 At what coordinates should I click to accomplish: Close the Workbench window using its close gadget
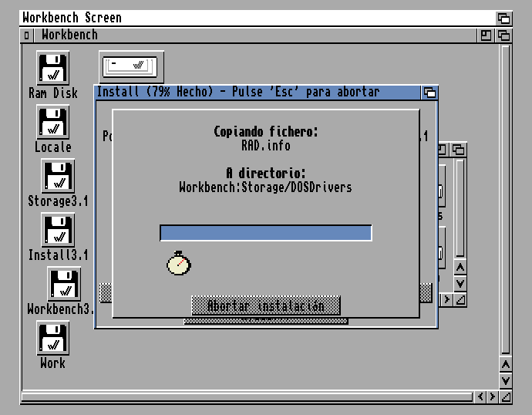tap(27, 35)
